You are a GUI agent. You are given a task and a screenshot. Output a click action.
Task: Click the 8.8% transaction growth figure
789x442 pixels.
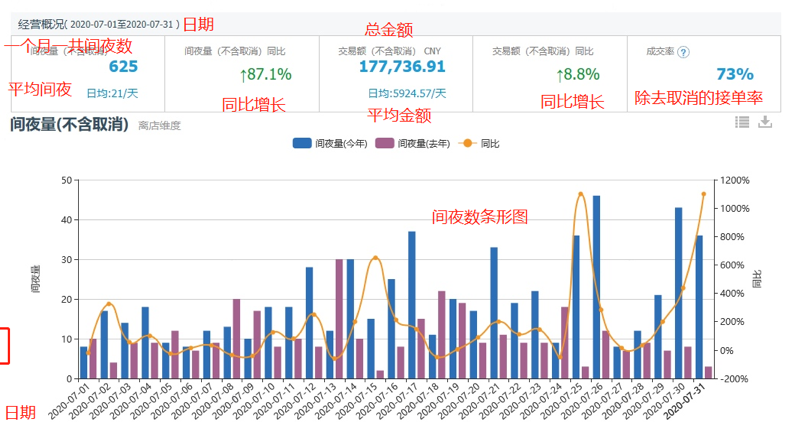click(578, 75)
